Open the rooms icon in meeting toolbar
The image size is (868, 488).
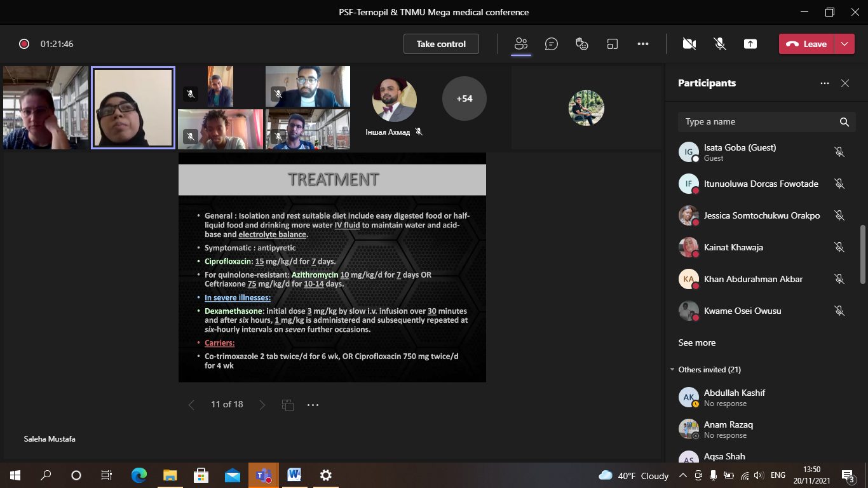(613, 44)
